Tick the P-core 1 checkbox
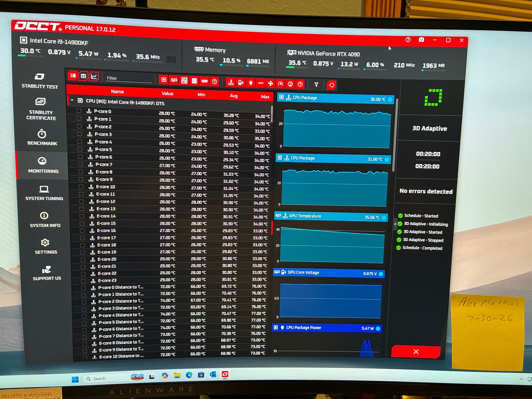Viewport: 532px width, 399px height. (79, 118)
